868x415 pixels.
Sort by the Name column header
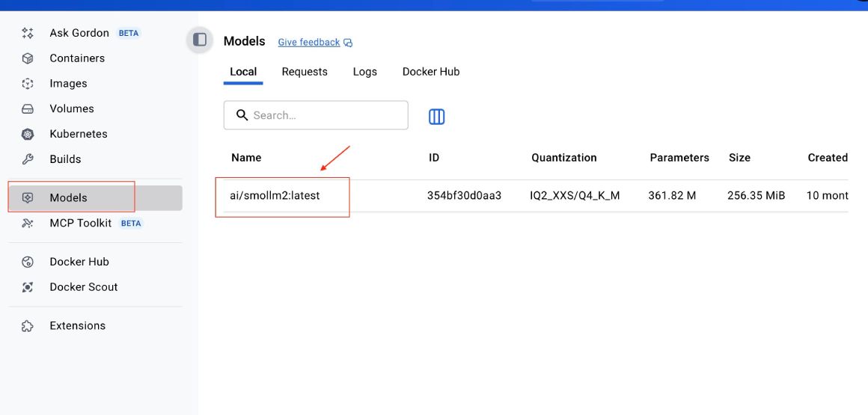tap(246, 158)
